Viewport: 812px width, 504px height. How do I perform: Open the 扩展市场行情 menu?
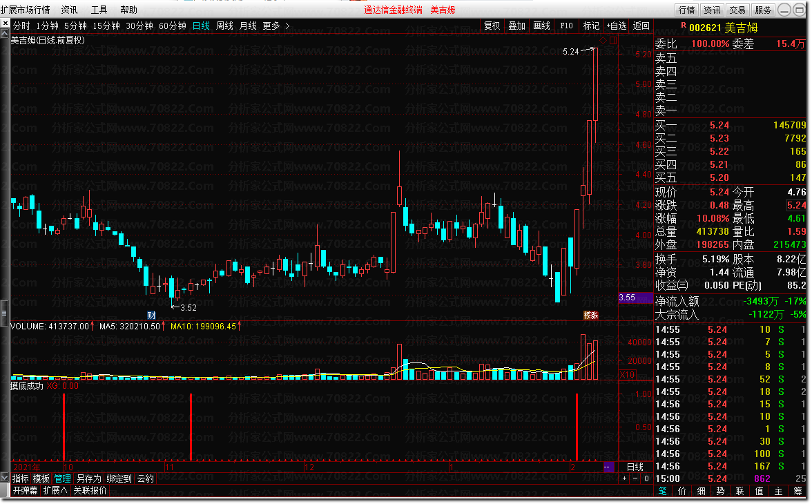(x=26, y=10)
